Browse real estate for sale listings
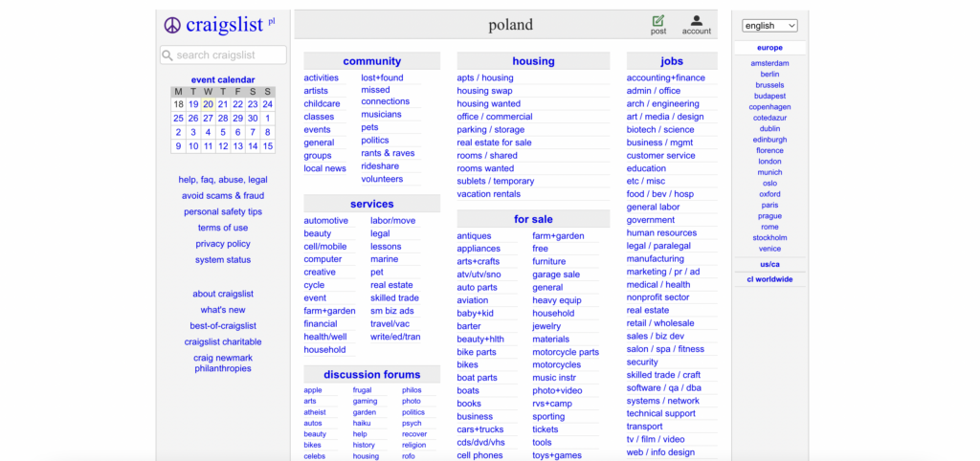 (x=495, y=143)
